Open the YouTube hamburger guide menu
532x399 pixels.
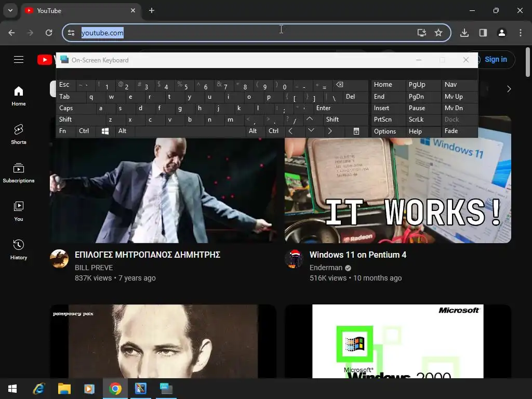coord(19,60)
